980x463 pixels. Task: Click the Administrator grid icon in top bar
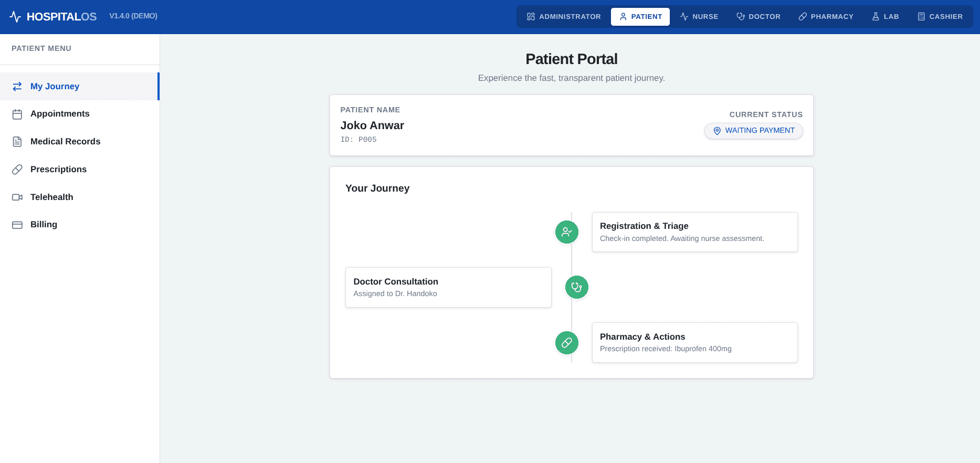coord(531,17)
